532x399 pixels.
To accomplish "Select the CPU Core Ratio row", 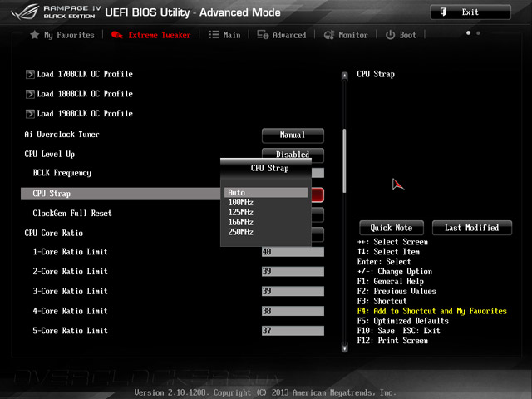I will [x=53, y=233].
